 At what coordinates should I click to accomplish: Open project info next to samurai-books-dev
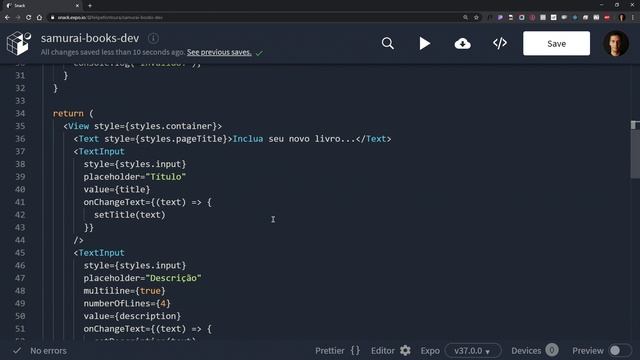pos(153,38)
